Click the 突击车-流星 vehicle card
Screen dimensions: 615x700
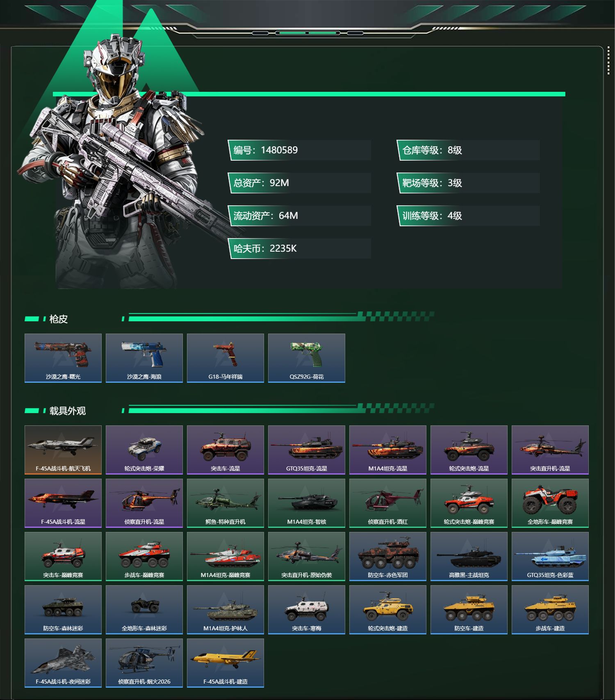(225, 450)
